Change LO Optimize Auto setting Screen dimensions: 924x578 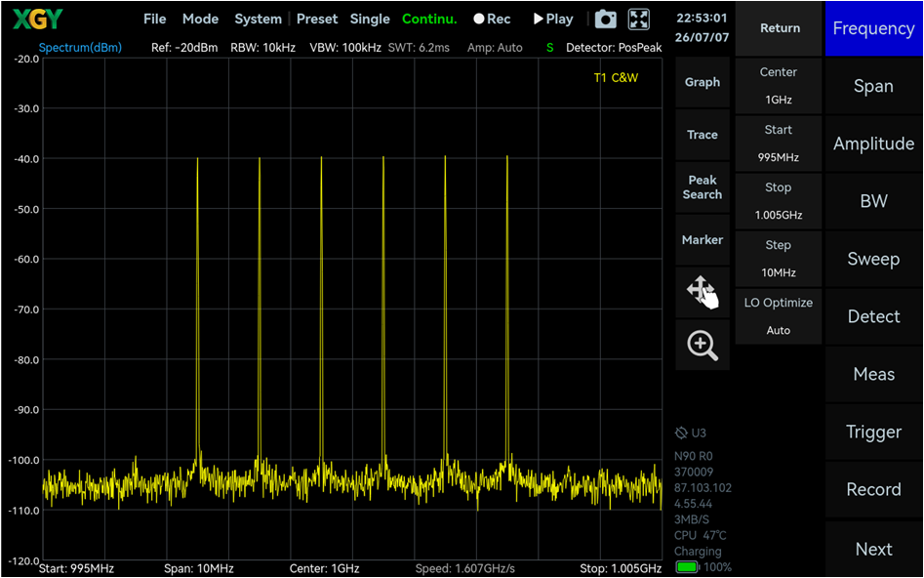(779, 316)
